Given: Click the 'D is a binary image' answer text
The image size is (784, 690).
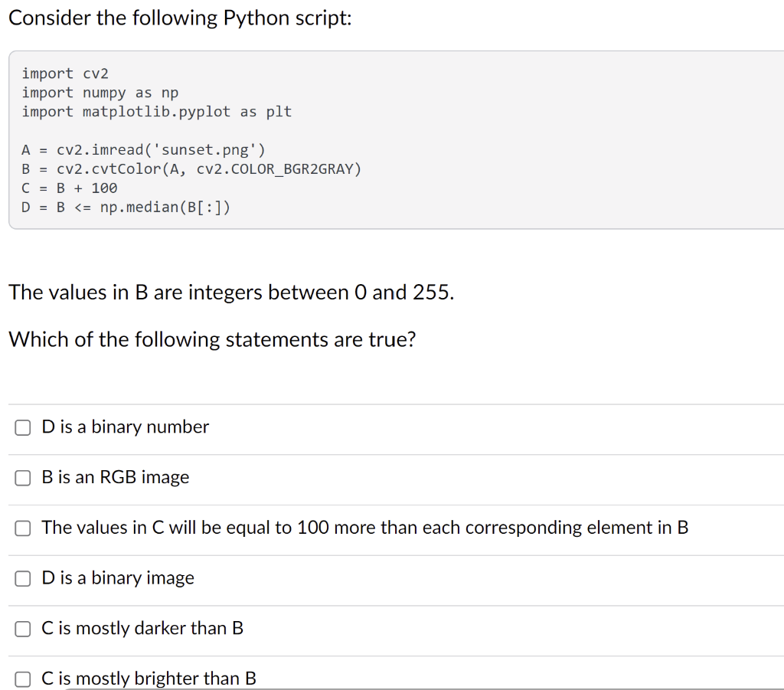Looking at the screenshot, I should click(118, 578).
